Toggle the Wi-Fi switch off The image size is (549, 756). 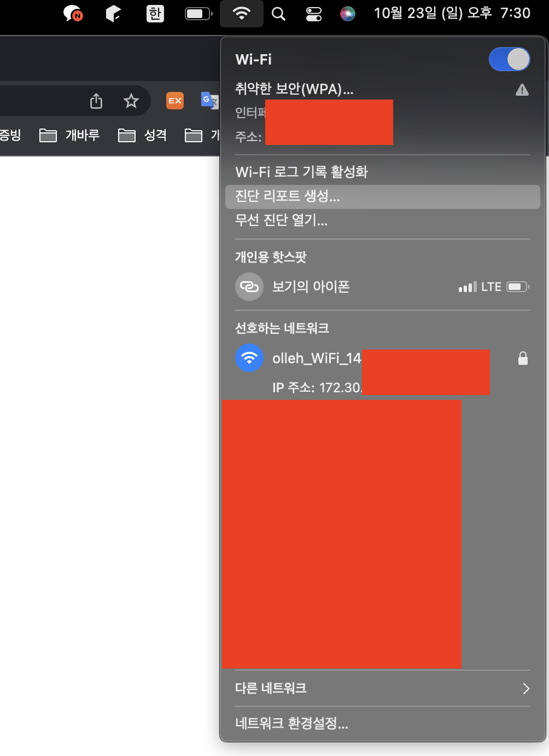click(x=509, y=59)
